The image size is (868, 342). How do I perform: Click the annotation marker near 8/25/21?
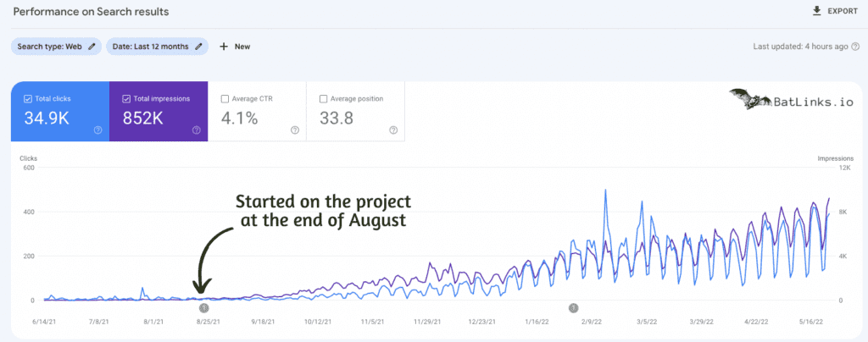pyautogui.click(x=204, y=308)
